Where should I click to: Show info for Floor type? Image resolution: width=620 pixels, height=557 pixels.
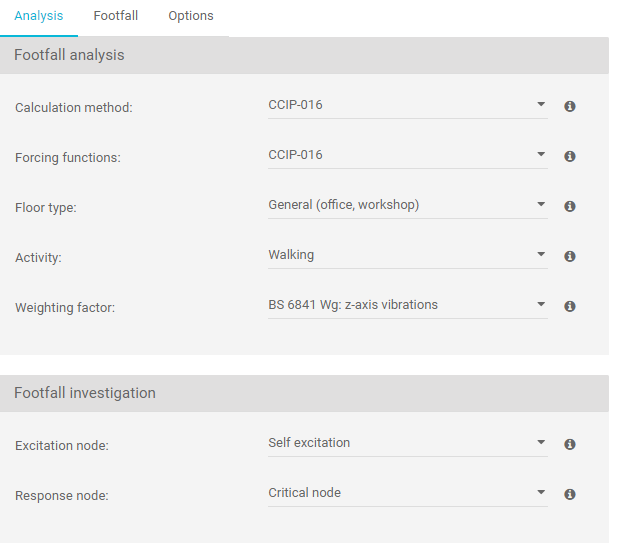[570, 206]
